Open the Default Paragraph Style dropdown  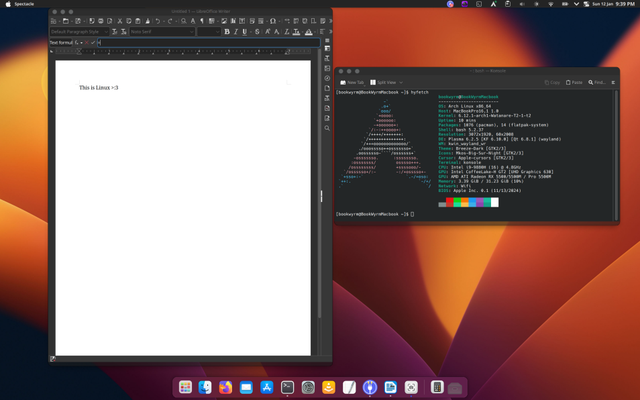pyautogui.click(x=106, y=31)
